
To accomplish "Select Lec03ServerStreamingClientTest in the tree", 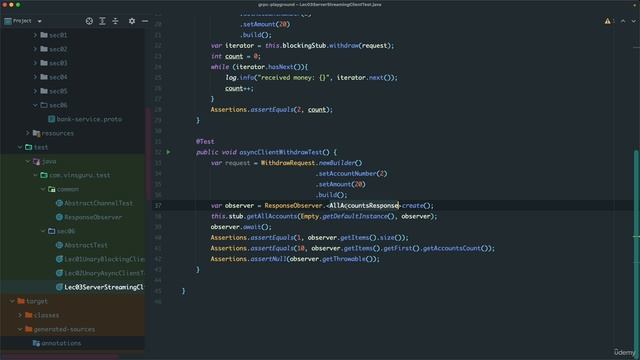I will point(104,287).
